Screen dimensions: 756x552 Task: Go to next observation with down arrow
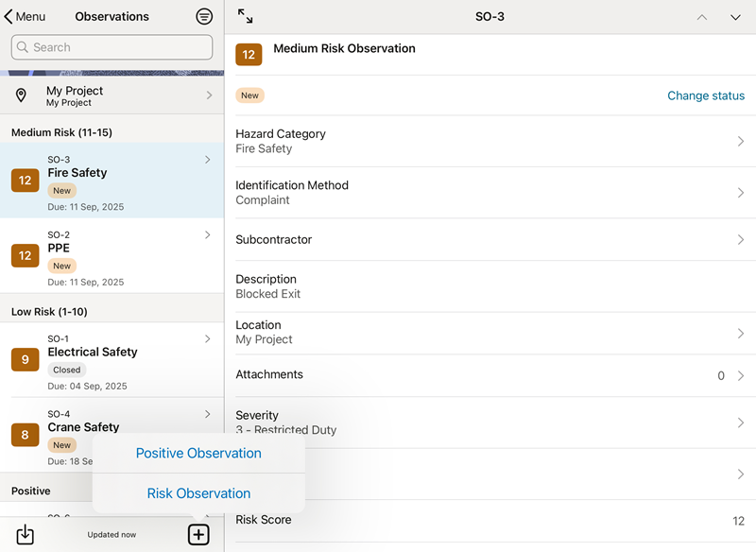[735, 17]
